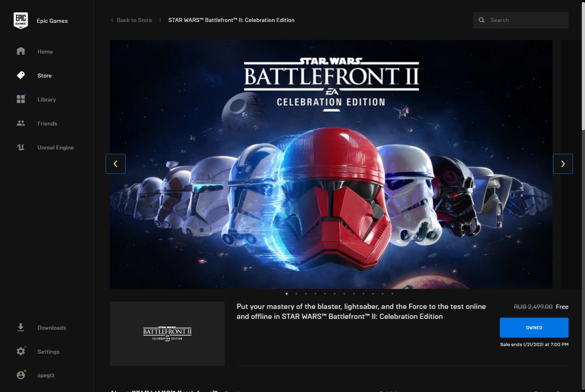Select the last carousel dot
The width and height of the screenshot is (585, 392).
(392, 294)
